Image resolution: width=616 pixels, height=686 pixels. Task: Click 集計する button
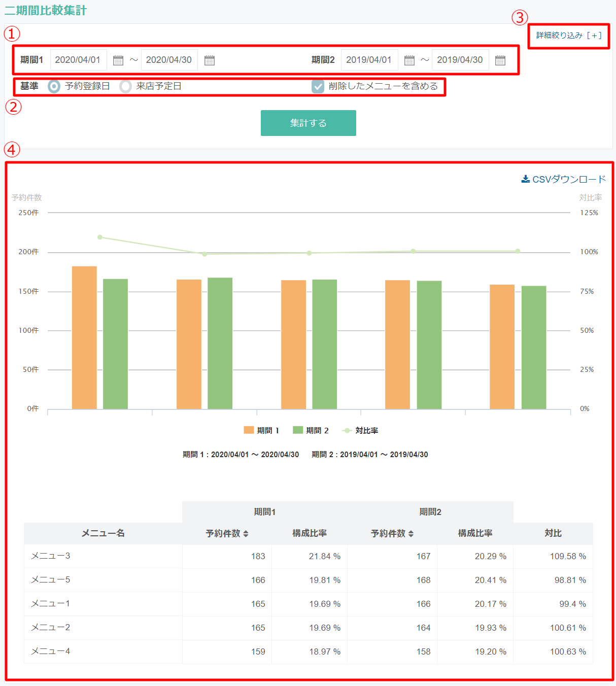[x=309, y=123]
